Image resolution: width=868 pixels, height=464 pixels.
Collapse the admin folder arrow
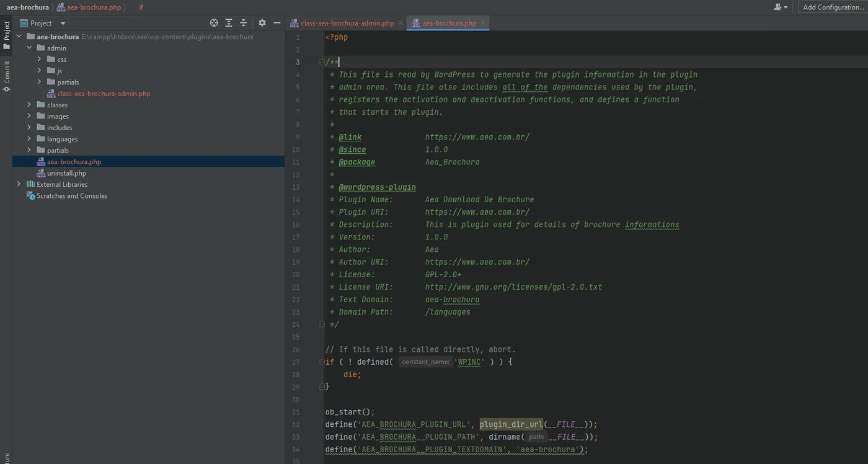tap(29, 48)
